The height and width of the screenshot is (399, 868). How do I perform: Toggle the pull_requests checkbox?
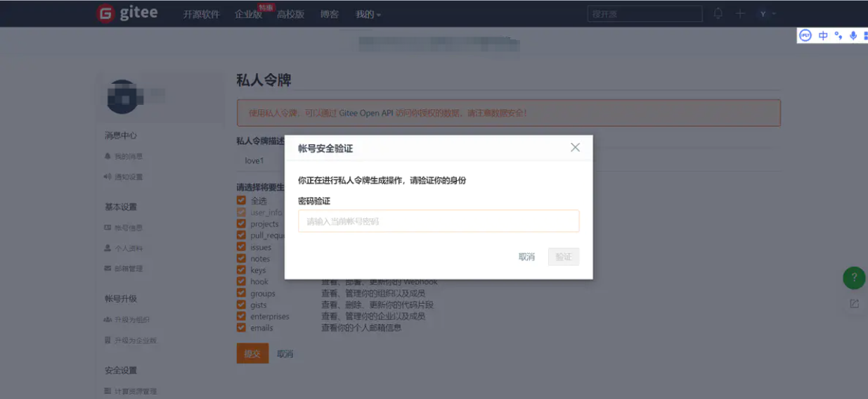241,235
